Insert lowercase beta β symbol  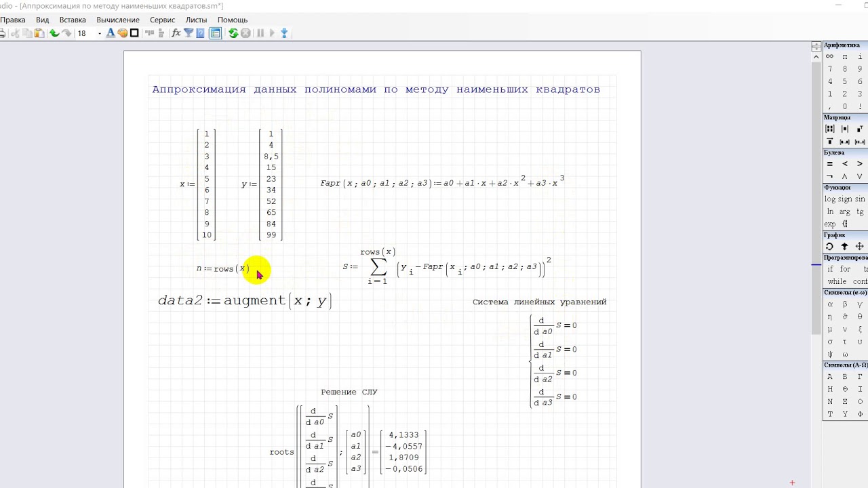pyautogui.click(x=845, y=304)
